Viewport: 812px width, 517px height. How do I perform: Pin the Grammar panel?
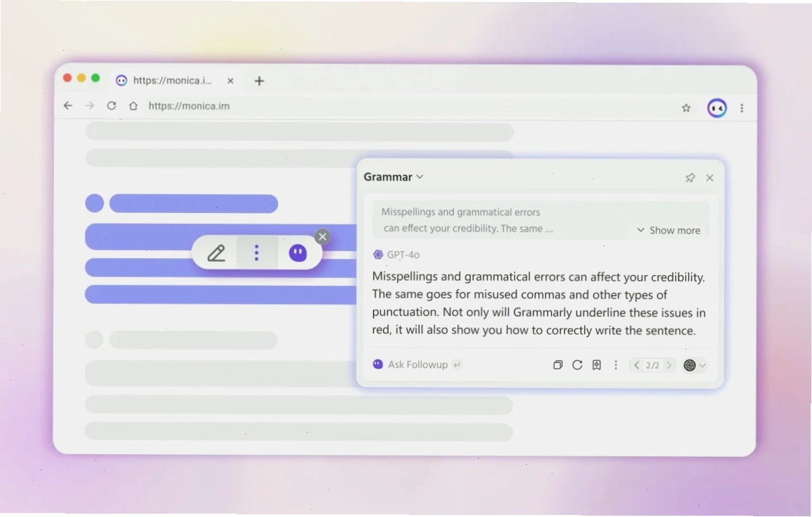[x=690, y=178]
